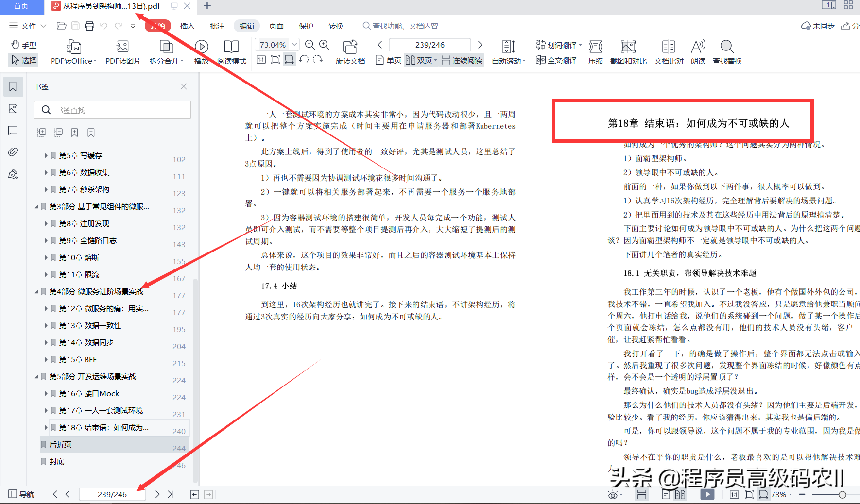Expand the 第18章 结束语 bookmark

pos(46,428)
